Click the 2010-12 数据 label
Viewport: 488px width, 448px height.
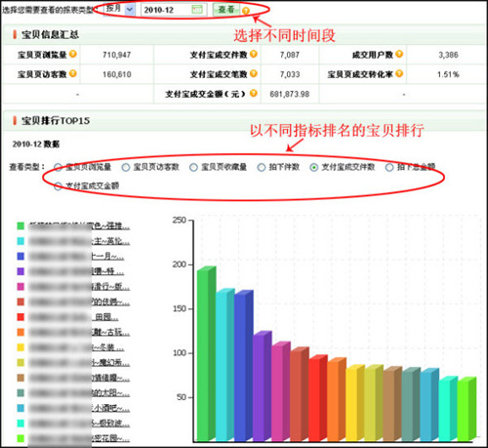pyautogui.click(x=36, y=143)
